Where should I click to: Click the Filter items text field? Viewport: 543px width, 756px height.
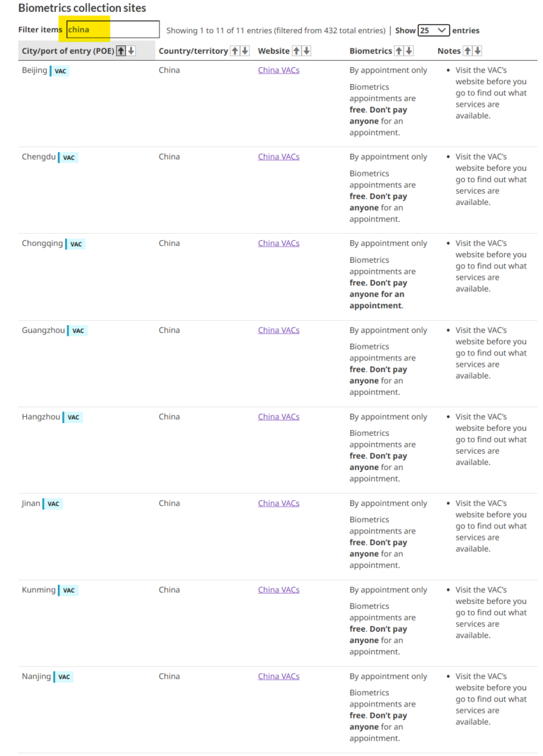tap(113, 30)
